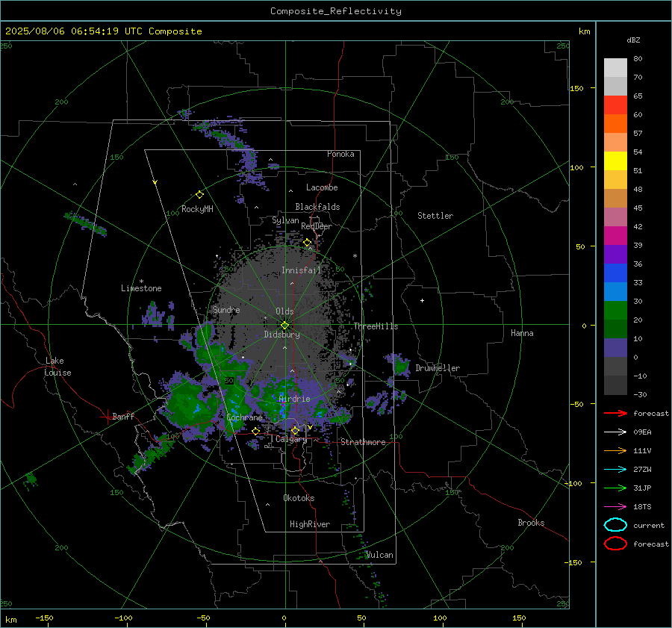The height and width of the screenshot is (628, 672).
Task: Click the Limestone label
Action: click(x=141, y=288)
